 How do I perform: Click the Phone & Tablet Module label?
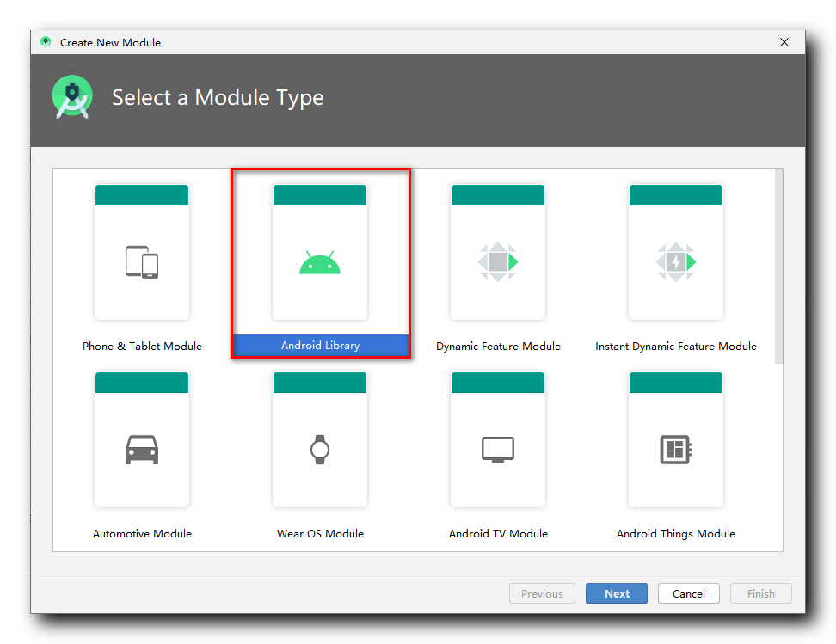tap(143, 346)
